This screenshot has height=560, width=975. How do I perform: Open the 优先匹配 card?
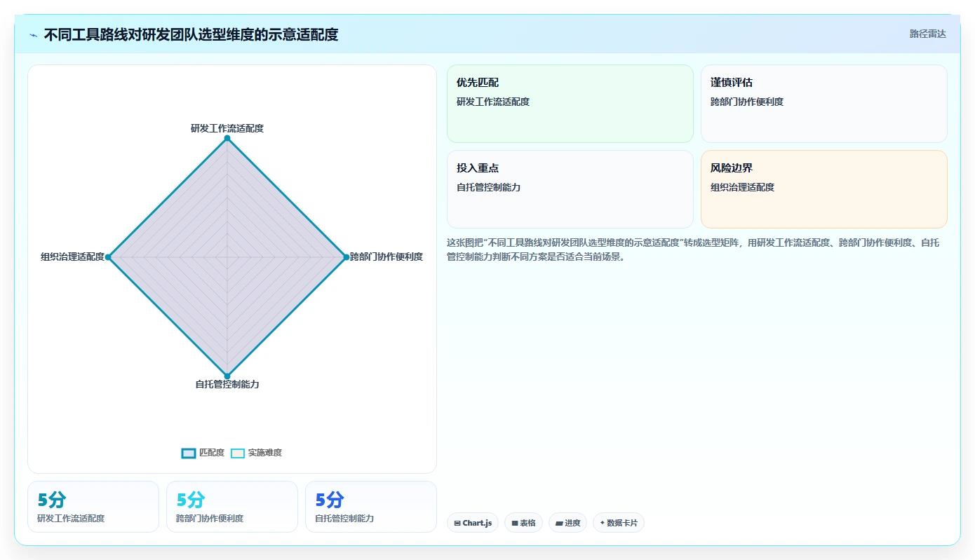570,104
